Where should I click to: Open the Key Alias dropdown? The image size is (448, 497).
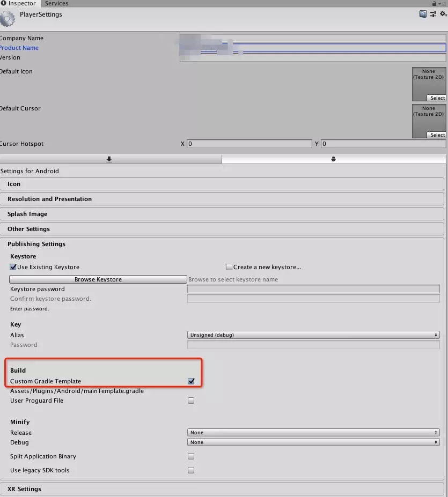[x=313, y=335]
